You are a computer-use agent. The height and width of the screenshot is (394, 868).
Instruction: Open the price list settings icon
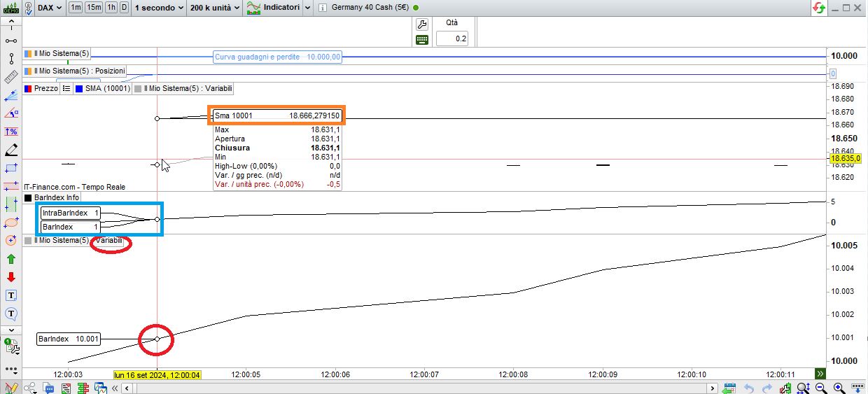click(66, 89)
